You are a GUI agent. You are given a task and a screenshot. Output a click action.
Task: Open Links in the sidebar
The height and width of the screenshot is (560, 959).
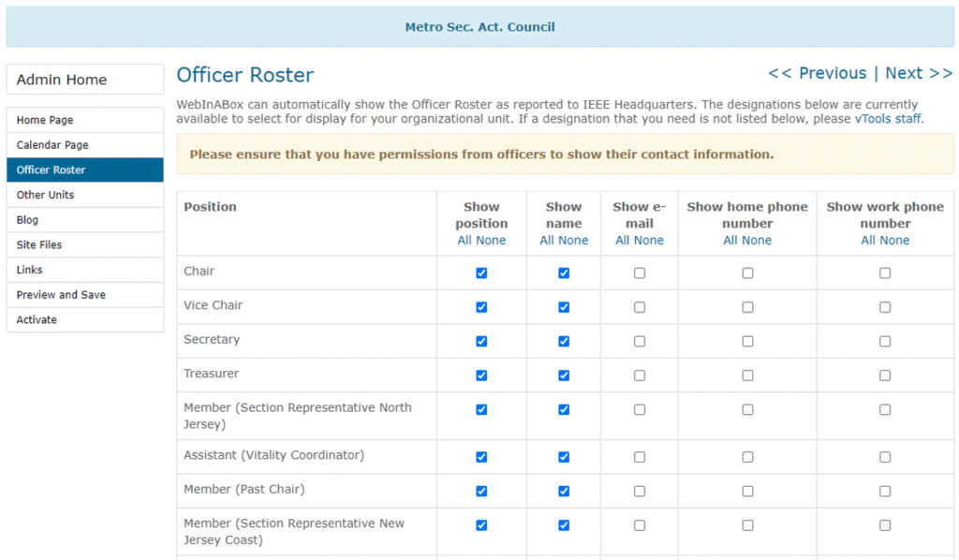(x=85, y=270)
